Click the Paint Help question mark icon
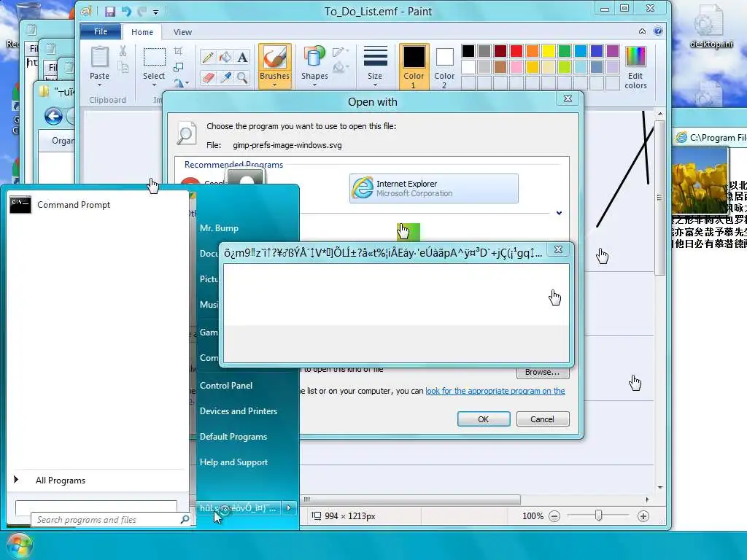Image resolution: width=747 pixels, height=560 pixels. 658,31
